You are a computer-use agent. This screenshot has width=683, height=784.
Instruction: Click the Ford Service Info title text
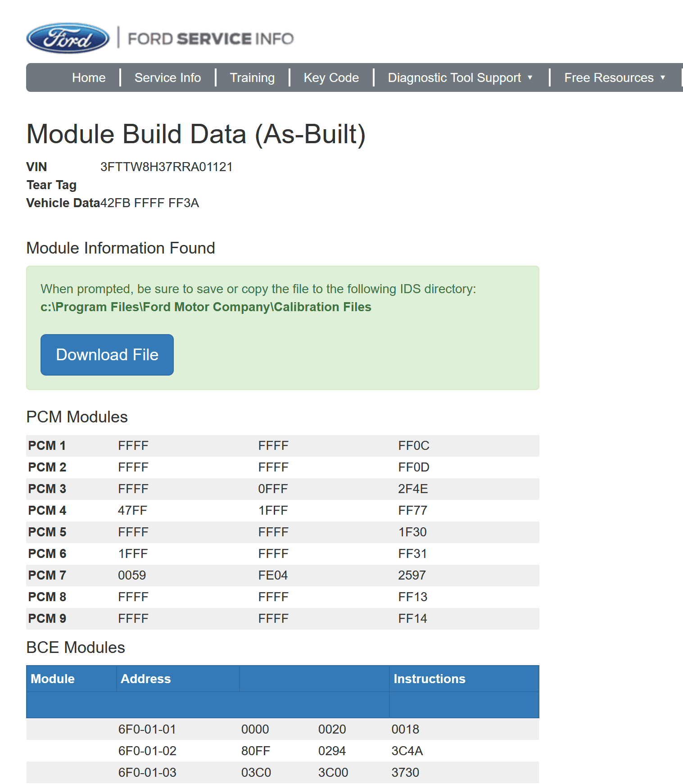coord(211,39)
